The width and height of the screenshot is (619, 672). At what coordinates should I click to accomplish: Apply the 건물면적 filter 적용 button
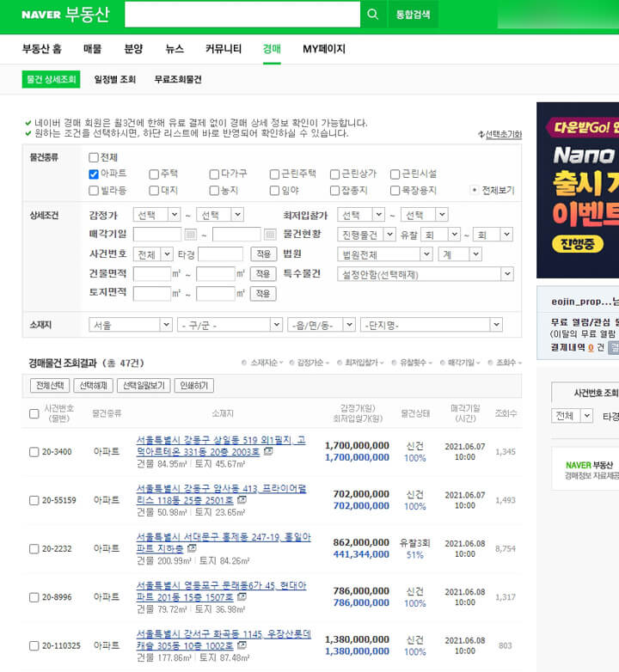coord(263,274)
